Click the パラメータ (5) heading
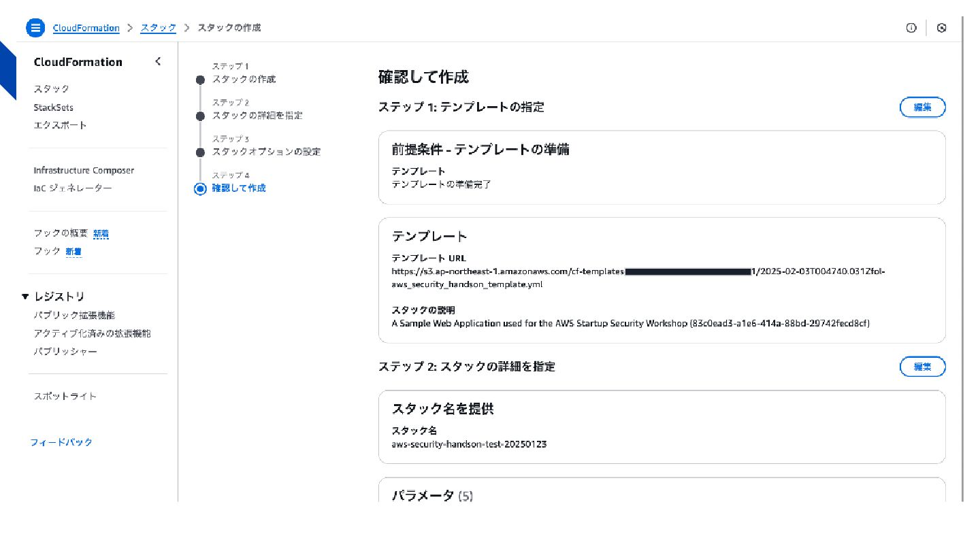Image resolution: width=980 pixels, height=551 pixels. [x=432, y=496]
